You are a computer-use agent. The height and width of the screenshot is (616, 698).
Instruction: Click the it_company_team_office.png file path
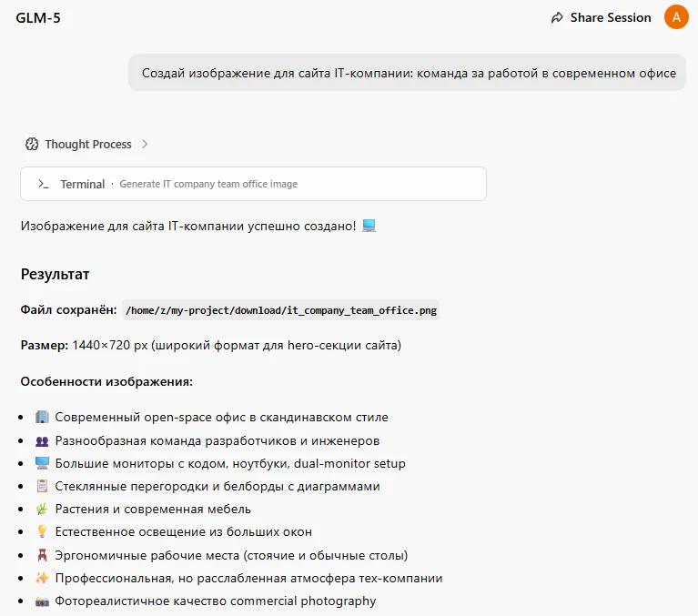coord(281,310)
